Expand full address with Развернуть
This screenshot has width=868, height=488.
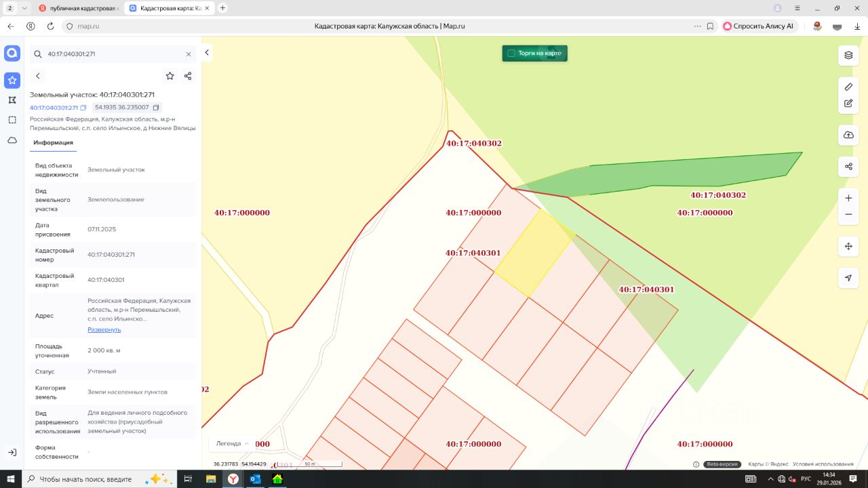point(104,329)
